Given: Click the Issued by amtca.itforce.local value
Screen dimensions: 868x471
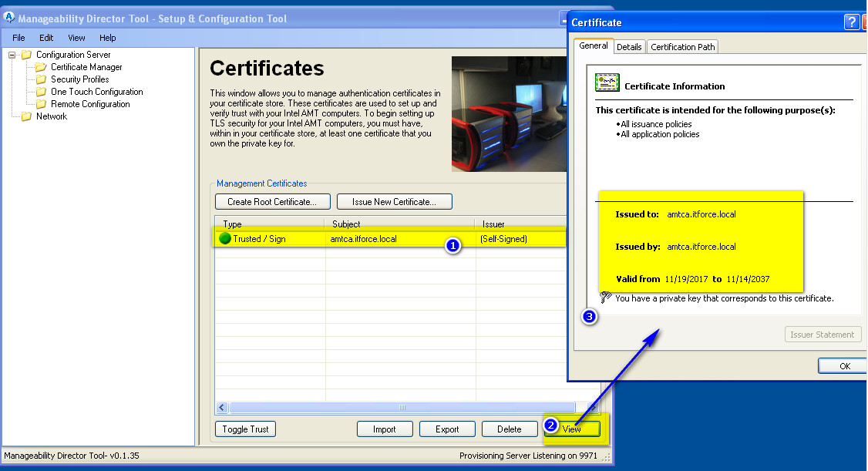Looking at the screenshot, I should tap(701, 247).
